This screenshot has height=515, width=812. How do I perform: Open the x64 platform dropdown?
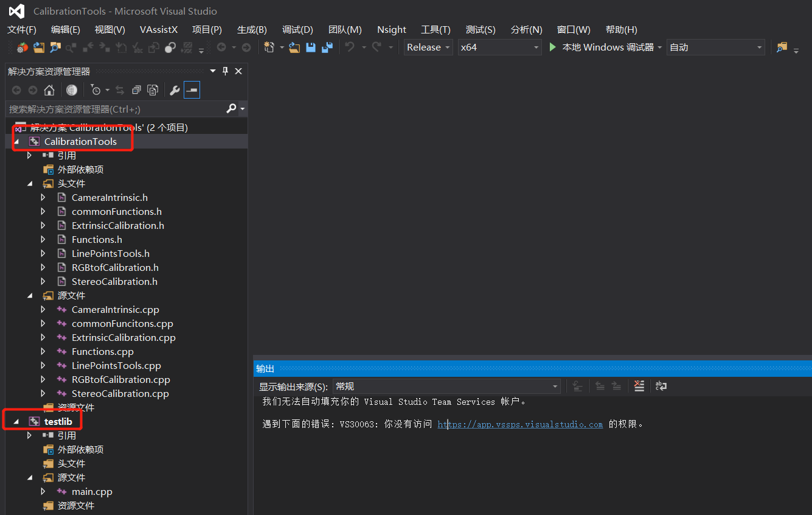pos(500,47)
